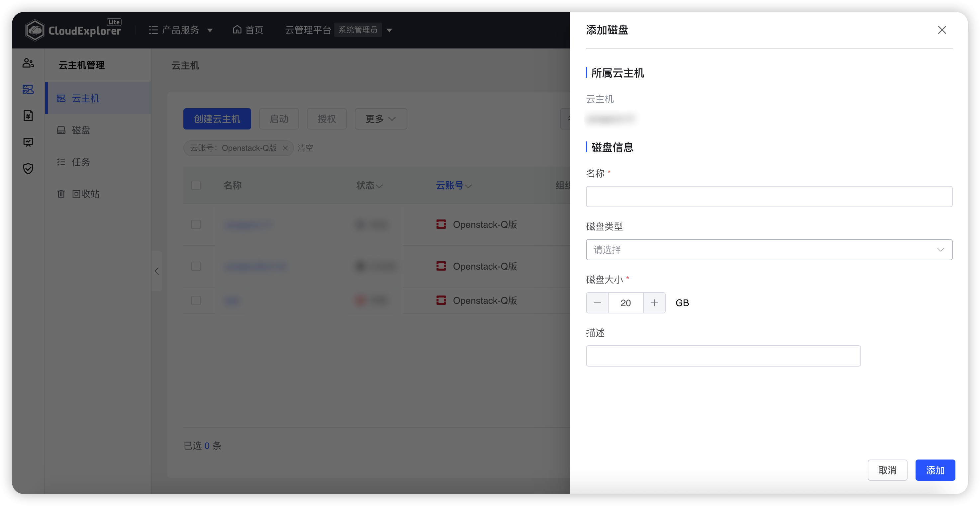This screenshot has height=506, width=980.
Task: Check the second cloud server row checkbox
Action: 196,266
